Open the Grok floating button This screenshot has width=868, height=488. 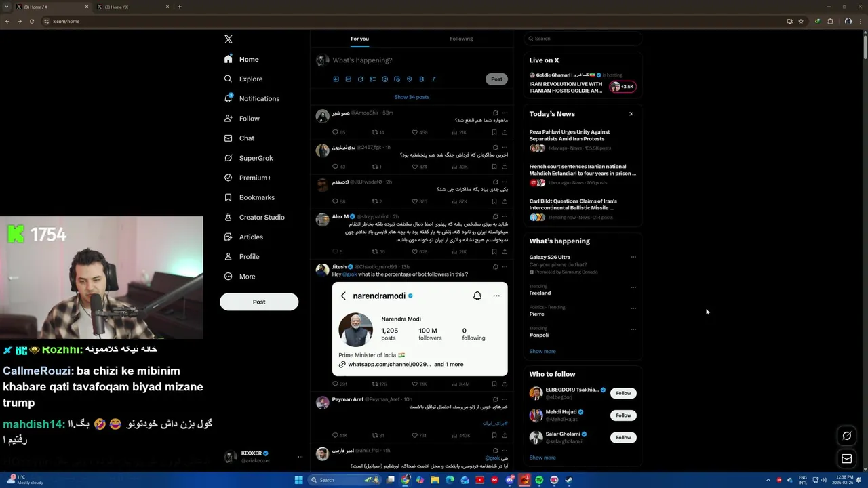[846, 436]
